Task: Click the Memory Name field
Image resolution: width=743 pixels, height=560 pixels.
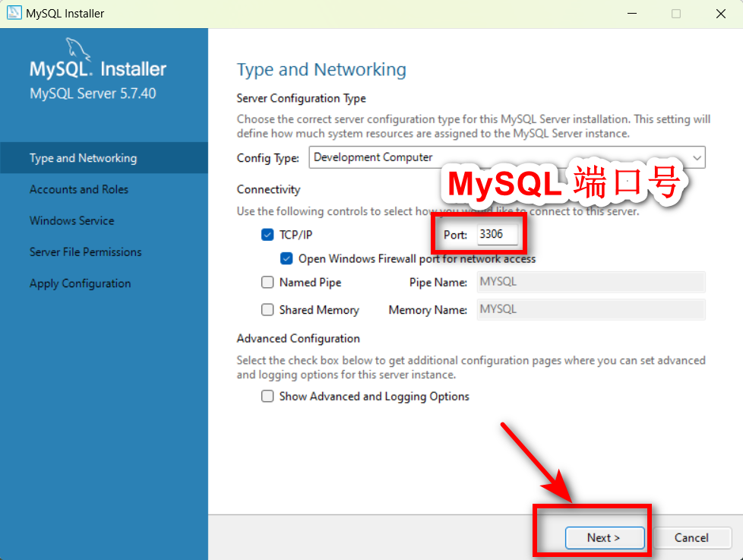Action: click(x=591, y=309)
